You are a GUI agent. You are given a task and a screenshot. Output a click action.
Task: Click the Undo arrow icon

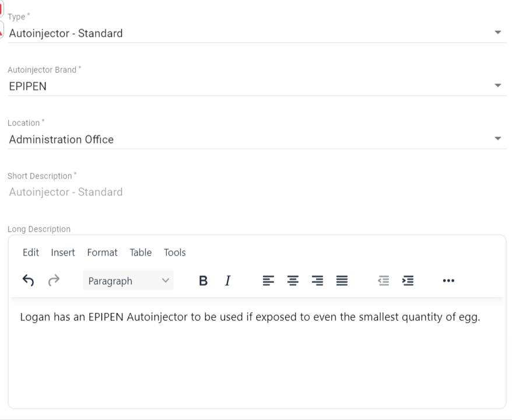[x=28, y=281]
